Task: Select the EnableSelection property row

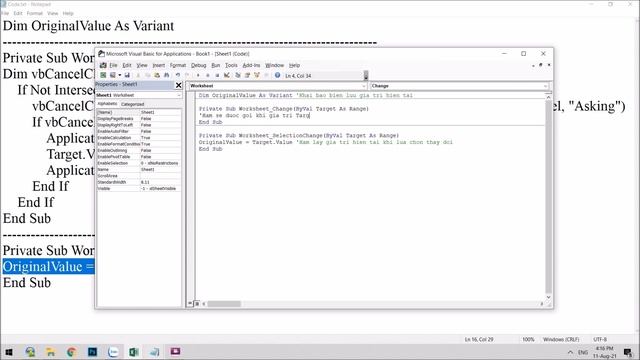Action: pyautogui.click(x=139, y=163)
